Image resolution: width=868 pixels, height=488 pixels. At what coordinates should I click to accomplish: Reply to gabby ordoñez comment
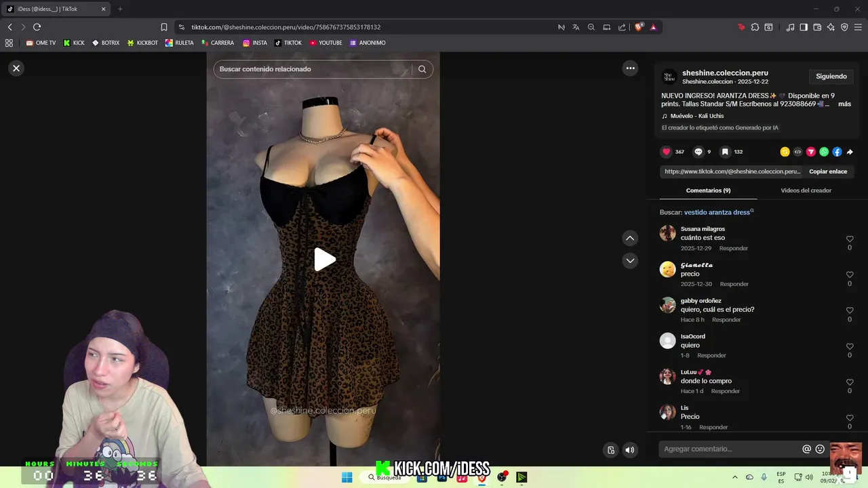click(726, 320)
